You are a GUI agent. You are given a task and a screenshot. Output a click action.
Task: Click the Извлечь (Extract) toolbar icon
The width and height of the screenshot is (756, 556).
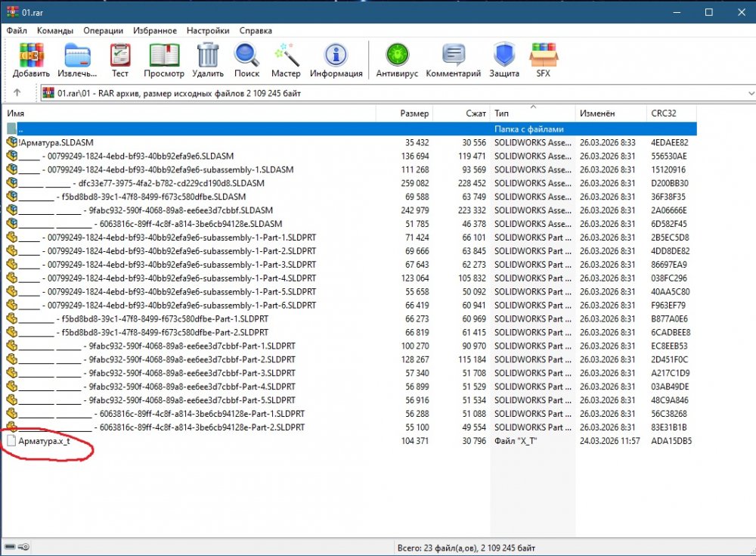click(77, 55)
